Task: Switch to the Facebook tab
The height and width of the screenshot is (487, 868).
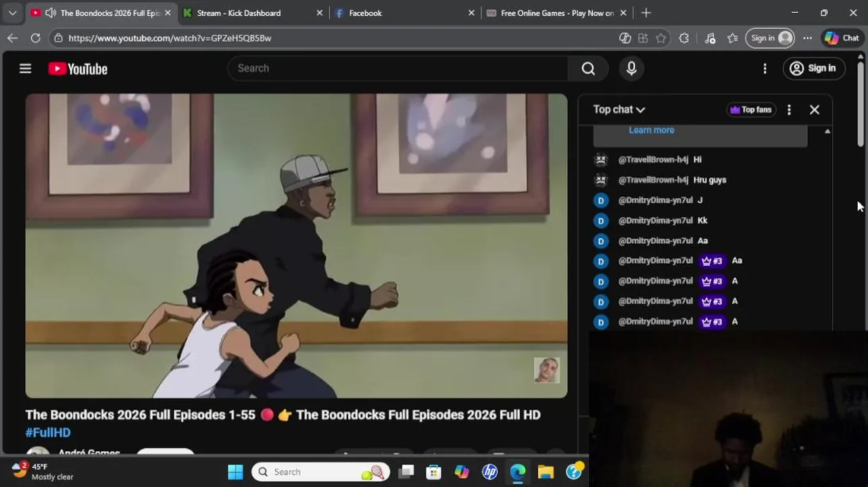Action: [365, 13]
